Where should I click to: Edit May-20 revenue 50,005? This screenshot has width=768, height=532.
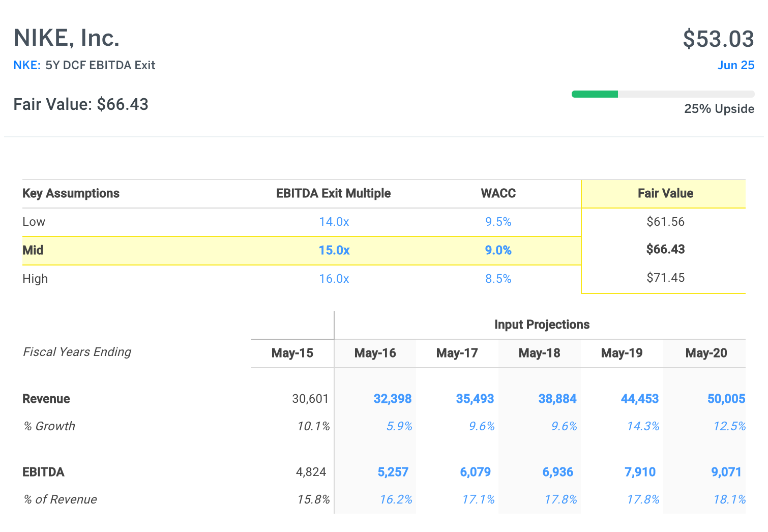click(726, 399)
